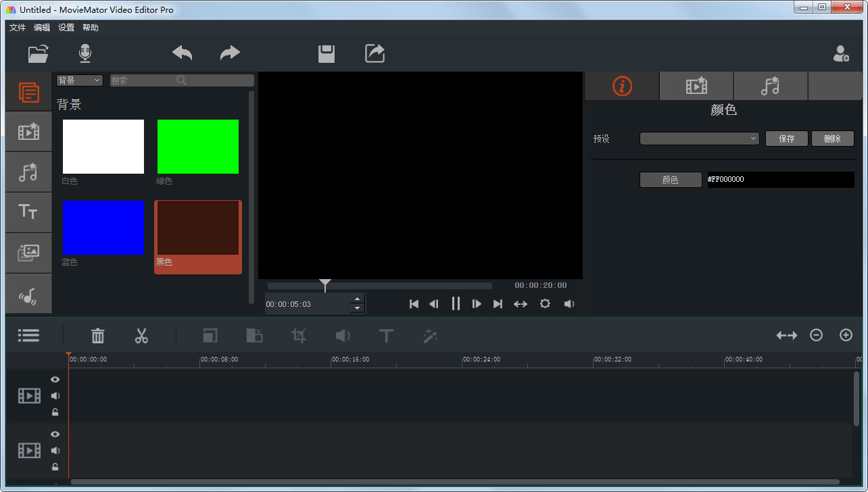Viewport: 868px width, 492px height.
Task: Open the 设置 menu
Action: 66,28
